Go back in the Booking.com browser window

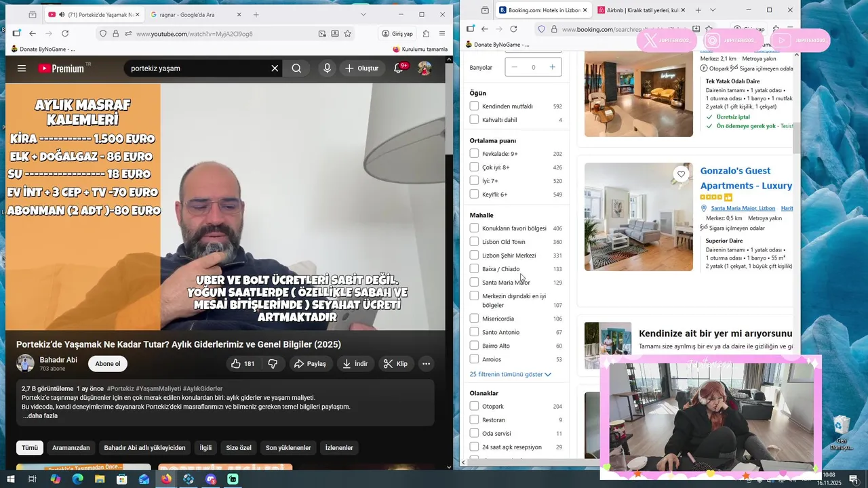pos(484,29)
